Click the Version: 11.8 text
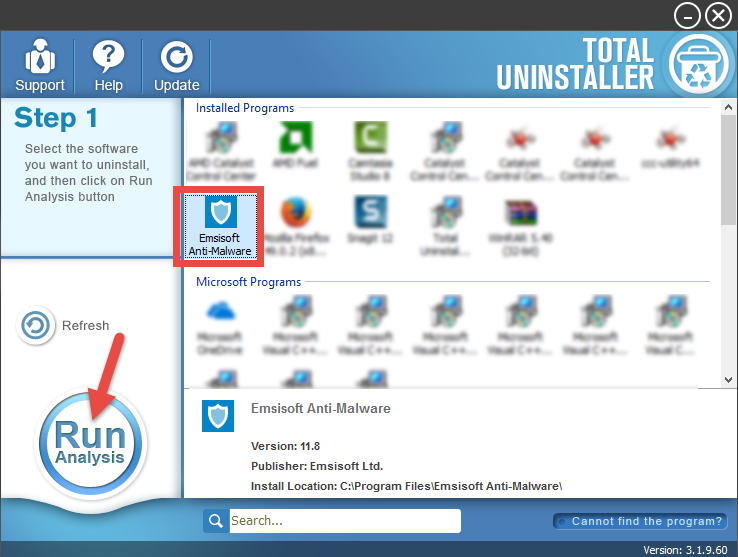Screen dimensions: 738x557 pyautogui.click(x=285, y=446)
